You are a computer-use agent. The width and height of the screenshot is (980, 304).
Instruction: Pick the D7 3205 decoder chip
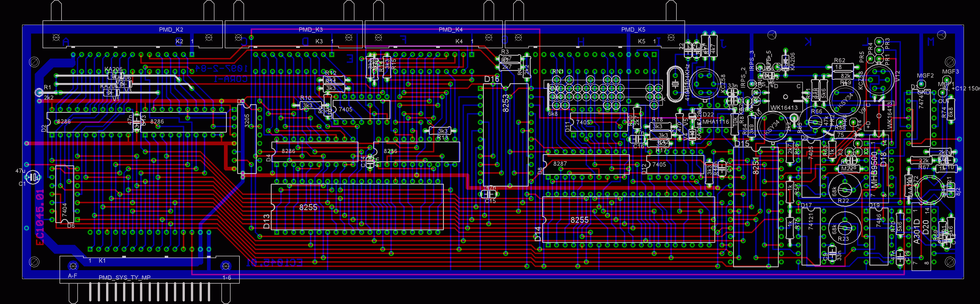[x=247, y=139]
